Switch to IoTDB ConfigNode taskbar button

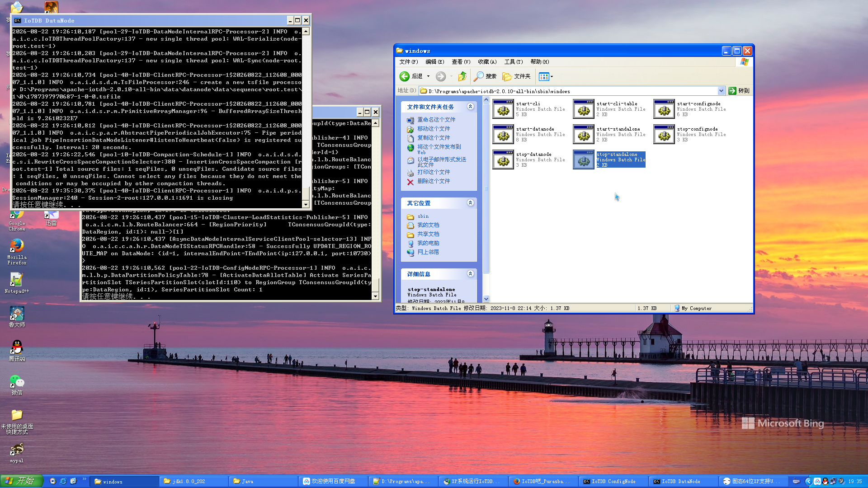(x=613, y=481)
